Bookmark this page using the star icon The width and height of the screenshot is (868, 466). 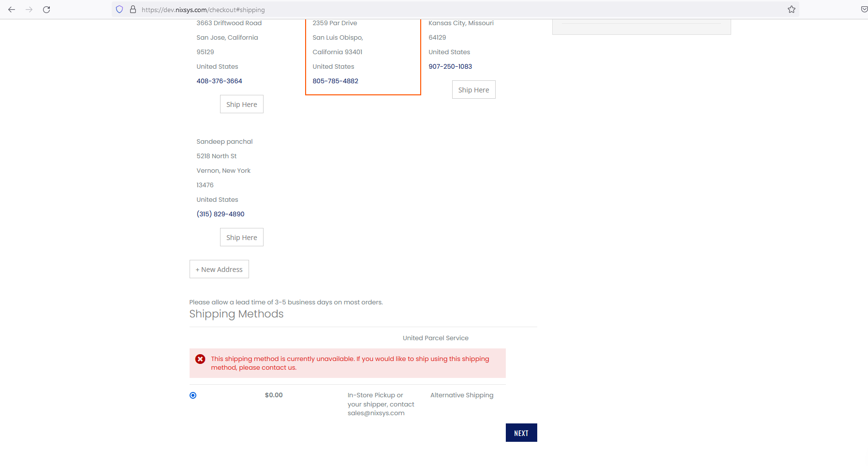click(x=792, y=9)
